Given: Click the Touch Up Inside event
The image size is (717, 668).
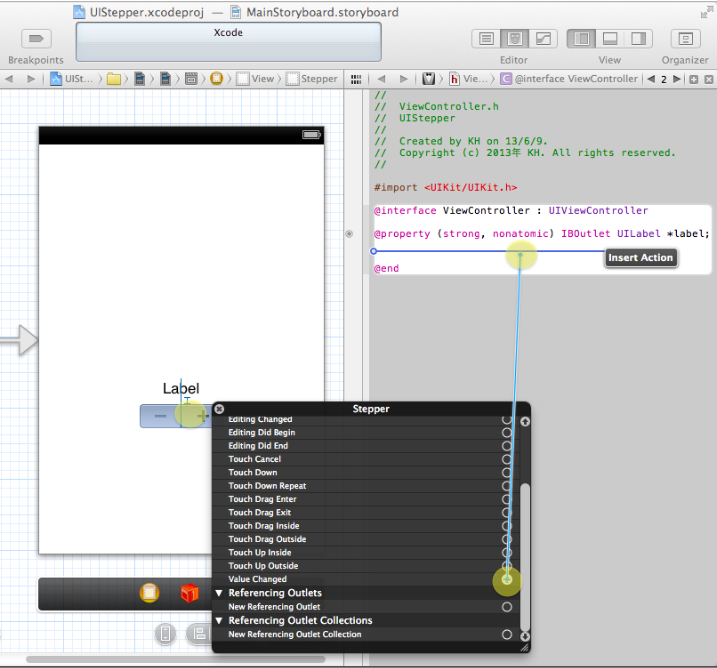Looking at the screenshot, I should coord(260,552).
